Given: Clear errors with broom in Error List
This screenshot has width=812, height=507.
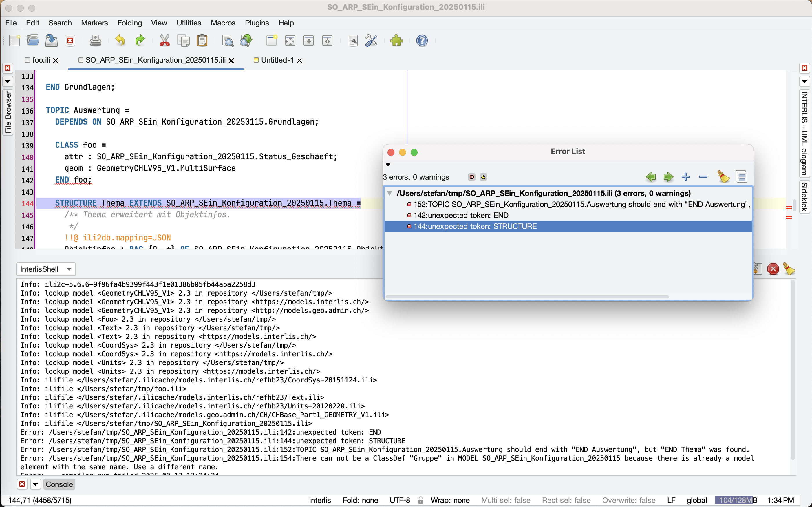Looking at the screenshot, I should pos(723,177).
